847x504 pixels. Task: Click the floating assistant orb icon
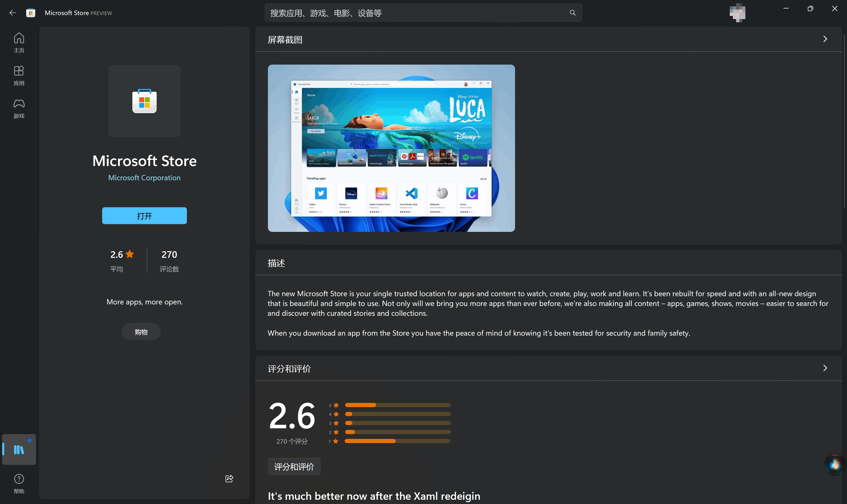coord(835,464)
